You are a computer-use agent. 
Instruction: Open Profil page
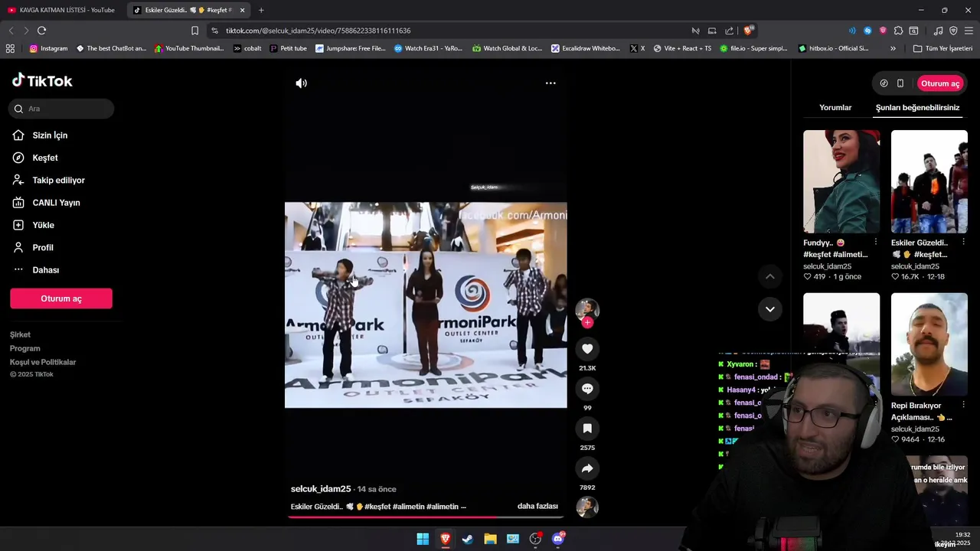point(33,248)
